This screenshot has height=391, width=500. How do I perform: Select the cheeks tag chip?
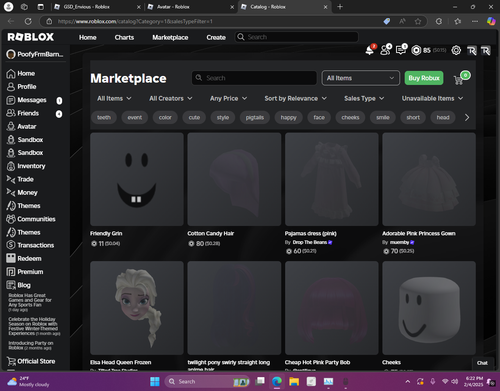(350, 117)
